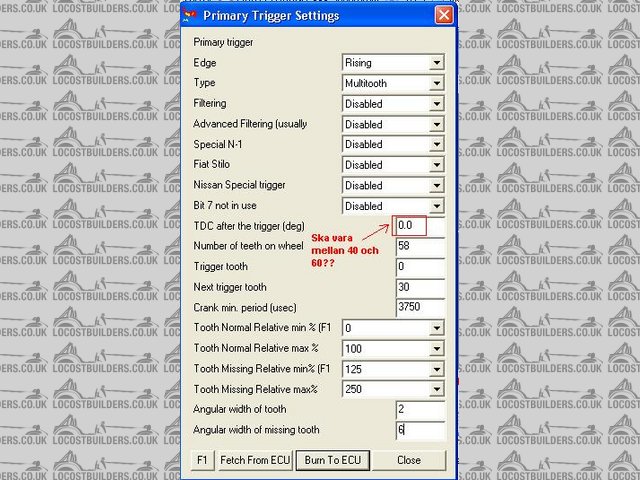Click the Crank min. period (usec) label
Image resolution: width=640 pixels, height=480 pixels.
pyautogui.click(x=245, y=308)
